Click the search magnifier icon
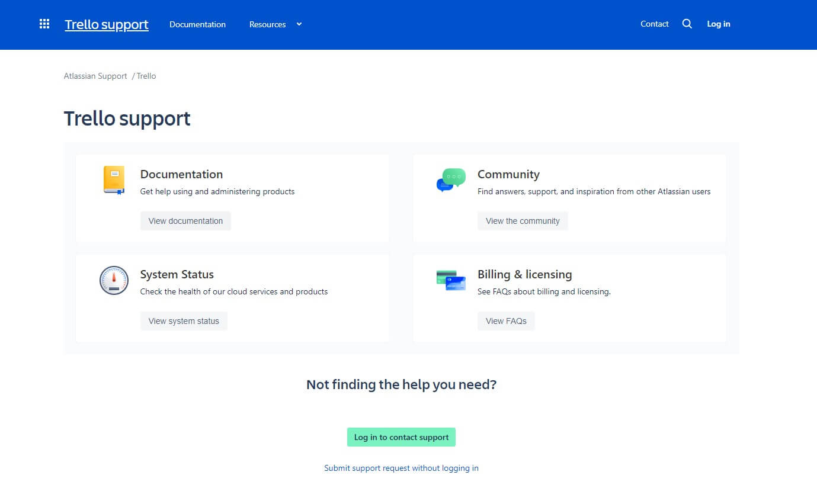This screenshot has width=817, height=504. 687,24
